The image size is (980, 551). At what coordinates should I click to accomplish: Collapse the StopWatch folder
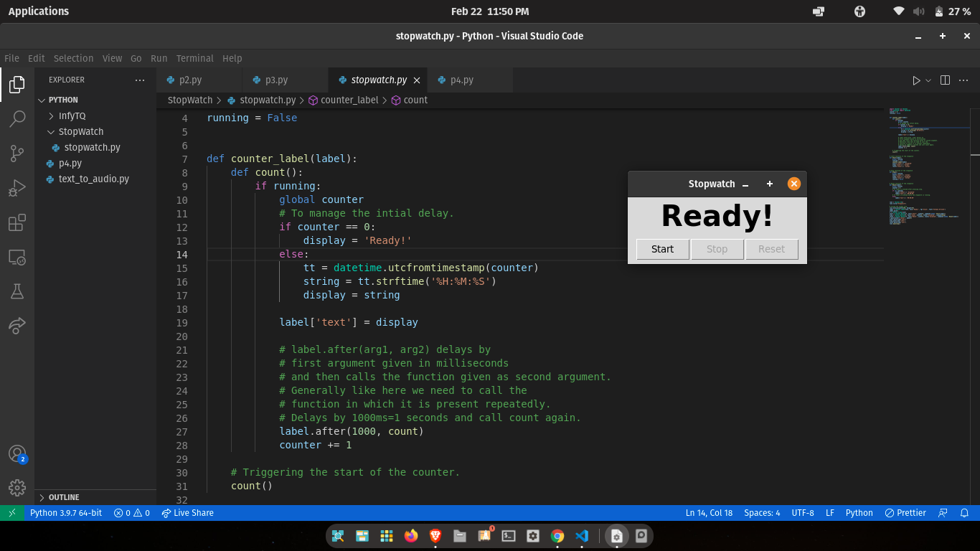tap(80, 131)
